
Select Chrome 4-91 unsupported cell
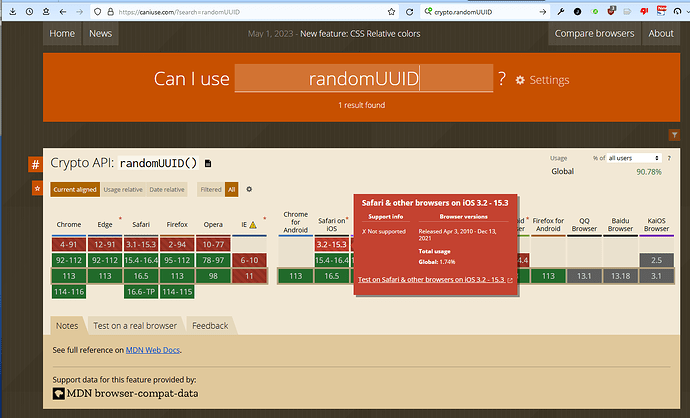click(69, 245)
